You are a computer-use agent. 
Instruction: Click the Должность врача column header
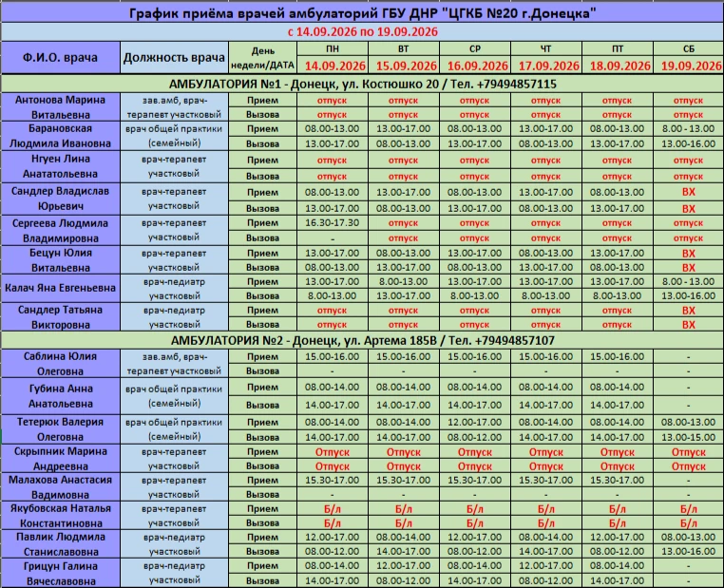tap(174, 58)
